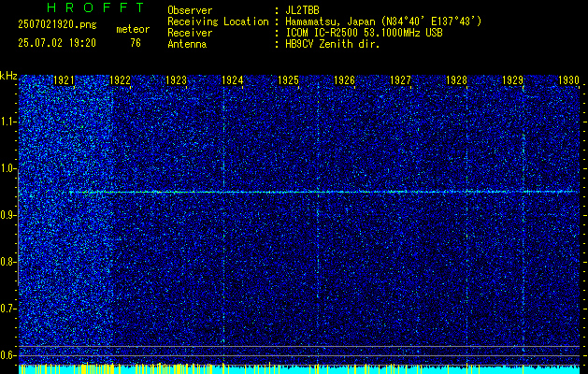Click the Observer label
Viewport: 588px width, 374px height.
click(190, 10)
